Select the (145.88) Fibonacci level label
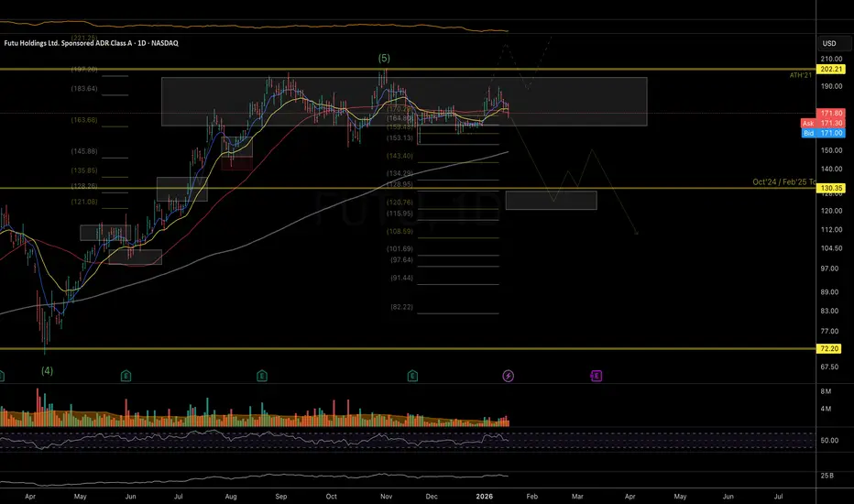 tap(84, 151)
